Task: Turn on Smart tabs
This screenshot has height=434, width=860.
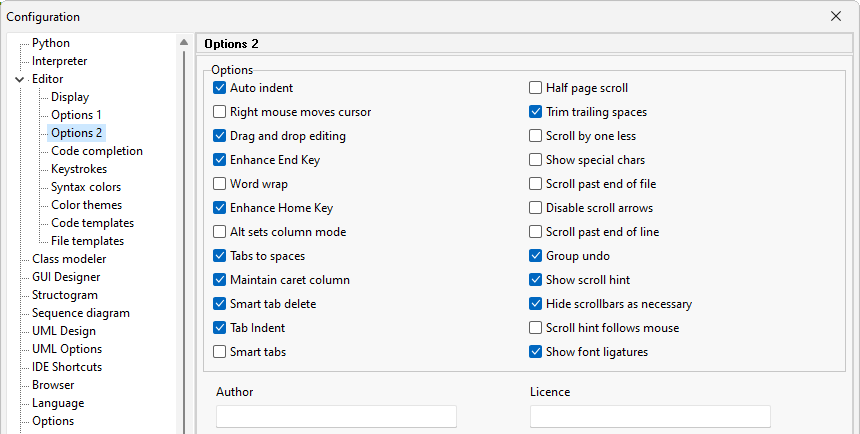Action: (219, 352)
